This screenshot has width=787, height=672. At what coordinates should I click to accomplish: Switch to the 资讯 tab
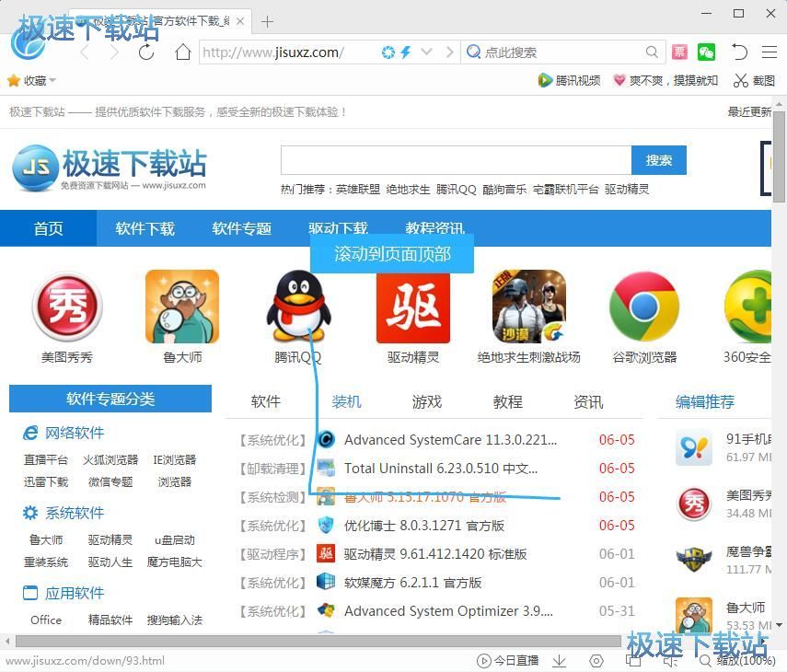point(588,401)
